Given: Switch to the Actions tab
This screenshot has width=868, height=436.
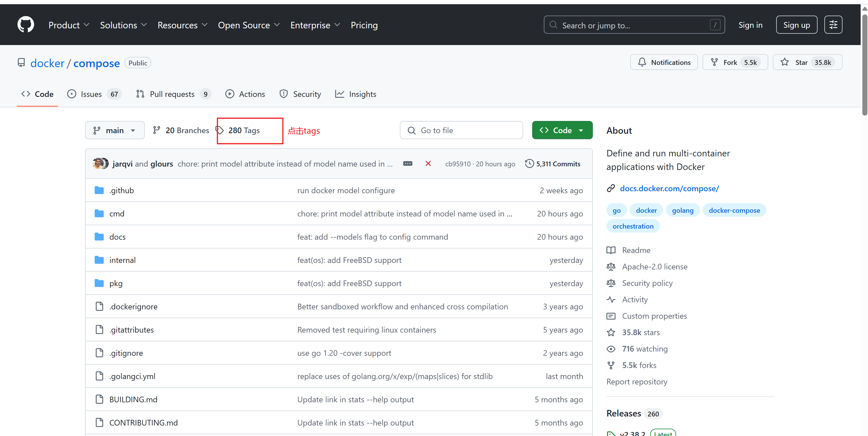Looking at the screenshot, I should 245,94.
